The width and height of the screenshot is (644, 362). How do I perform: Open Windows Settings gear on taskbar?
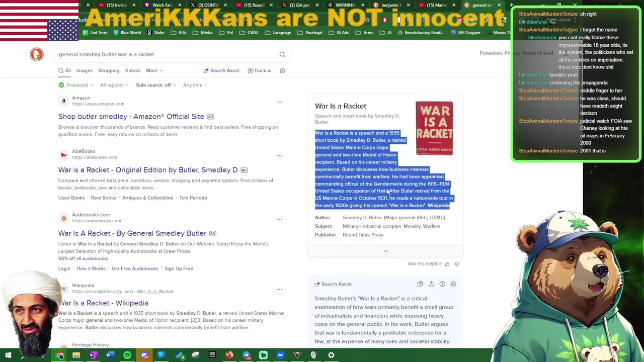(331, 355)
